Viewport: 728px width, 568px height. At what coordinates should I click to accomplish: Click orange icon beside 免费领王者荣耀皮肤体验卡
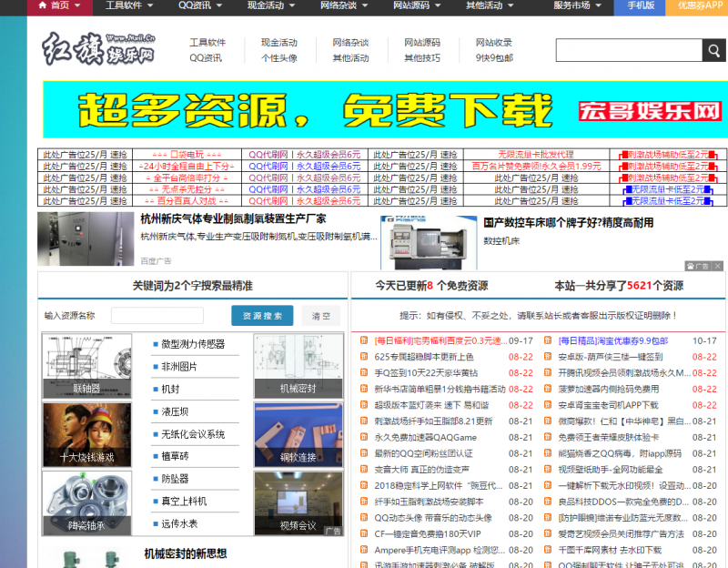point(548,437)
